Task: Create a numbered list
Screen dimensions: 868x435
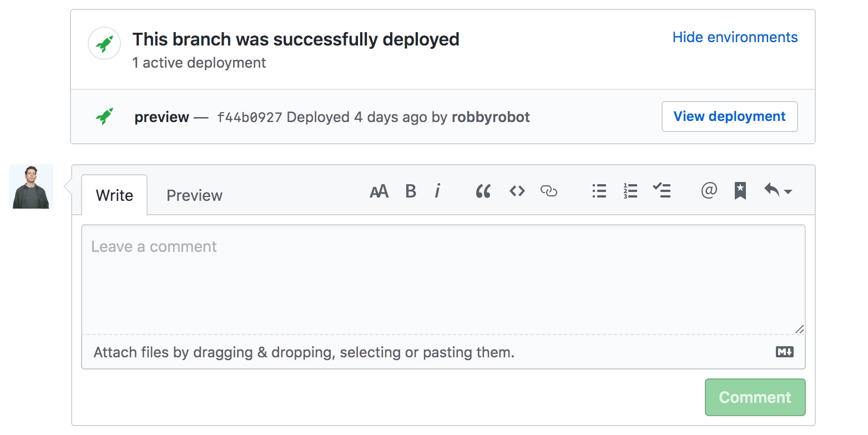Action: [x=630, y=191]
